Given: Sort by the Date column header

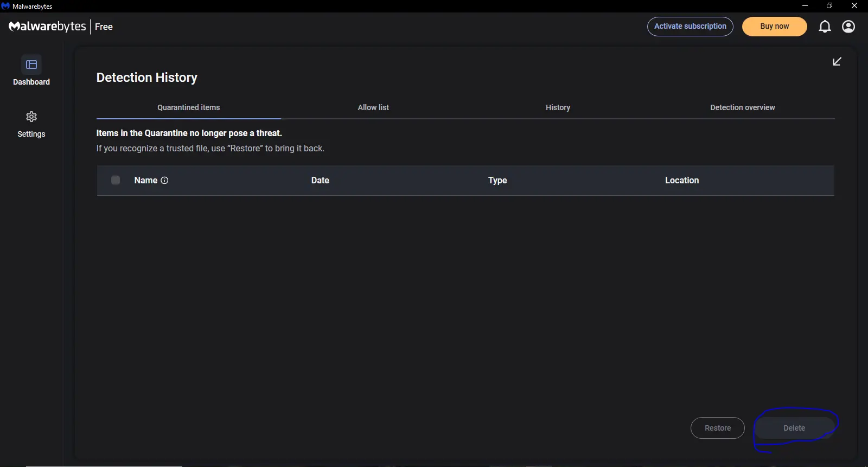Looking at the screenshot, I should 320,180.
